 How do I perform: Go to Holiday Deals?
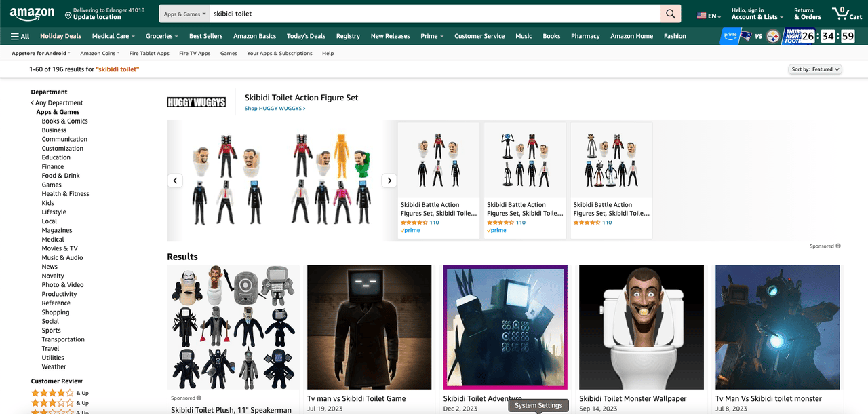(60, 36)
